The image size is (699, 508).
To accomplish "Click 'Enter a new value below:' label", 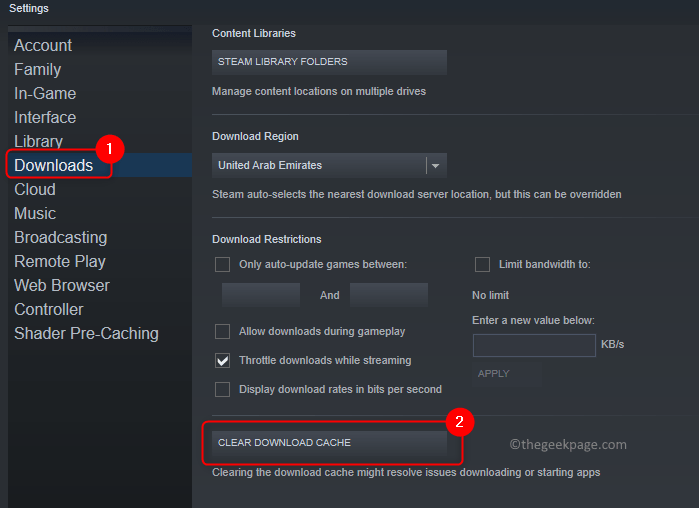I will 533,320.
